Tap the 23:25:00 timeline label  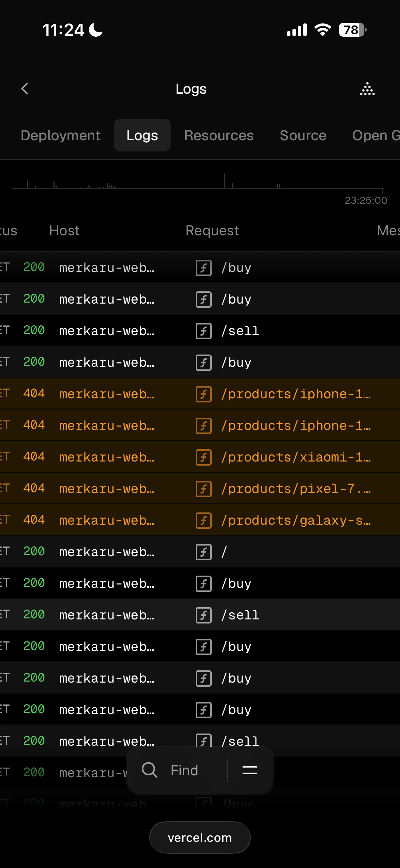366,200
